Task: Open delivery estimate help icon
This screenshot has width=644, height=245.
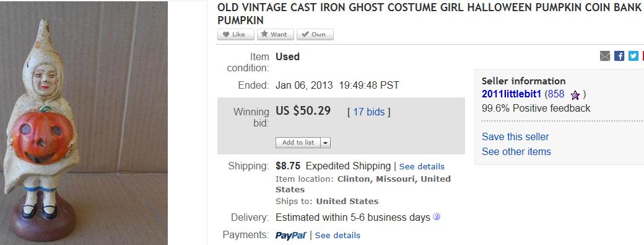Action: tap(437, 216)
